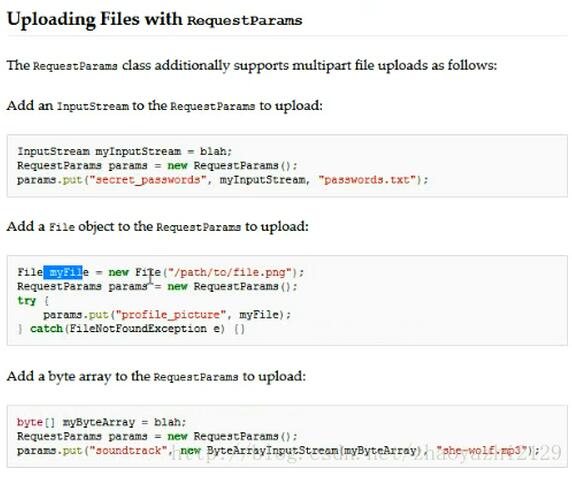572x477 pixels.
Task: Click the 'Uploading Files with RequestParams' heading
Action: 155,20
